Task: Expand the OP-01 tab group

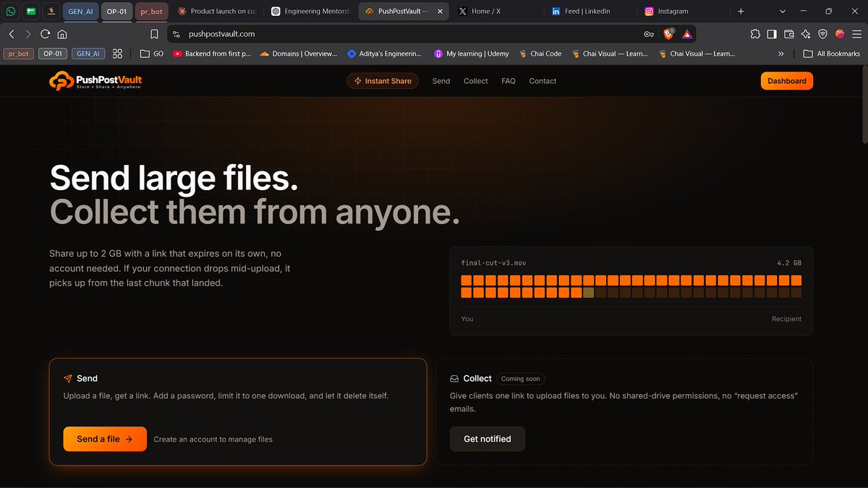Action: coord(116,12)
